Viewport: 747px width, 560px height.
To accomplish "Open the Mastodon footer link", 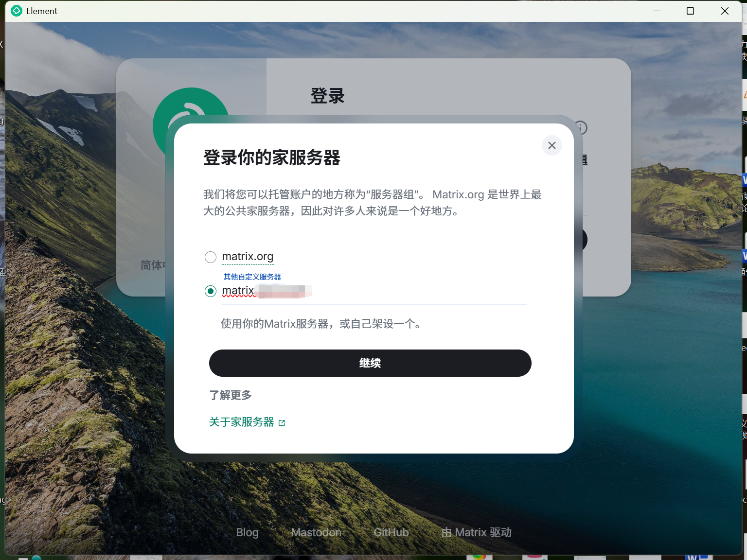I will (316, 532).
